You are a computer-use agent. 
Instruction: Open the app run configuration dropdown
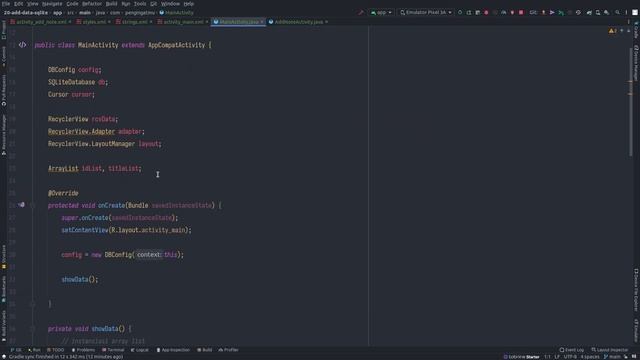point(381,13)
